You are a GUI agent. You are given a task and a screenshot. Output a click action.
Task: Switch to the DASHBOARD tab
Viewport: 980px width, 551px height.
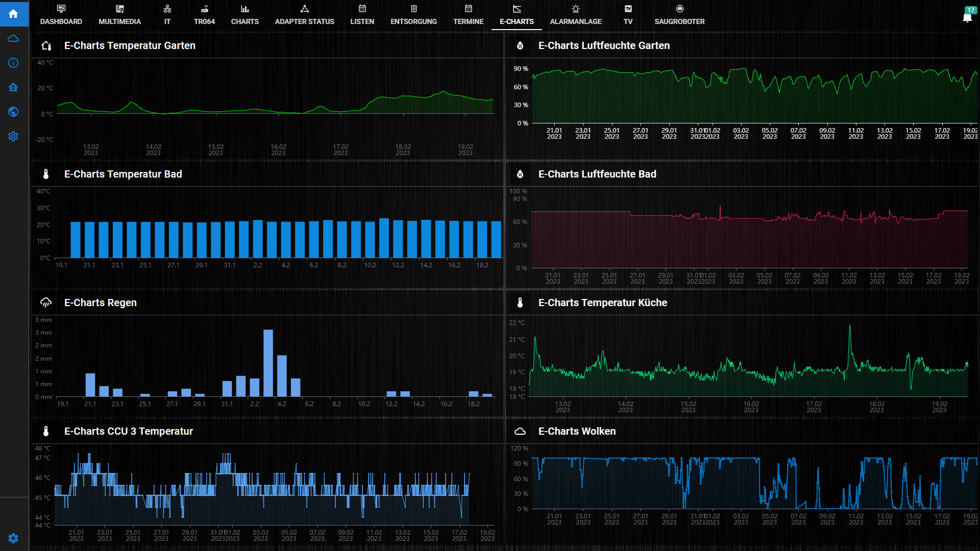coord(61,21)
